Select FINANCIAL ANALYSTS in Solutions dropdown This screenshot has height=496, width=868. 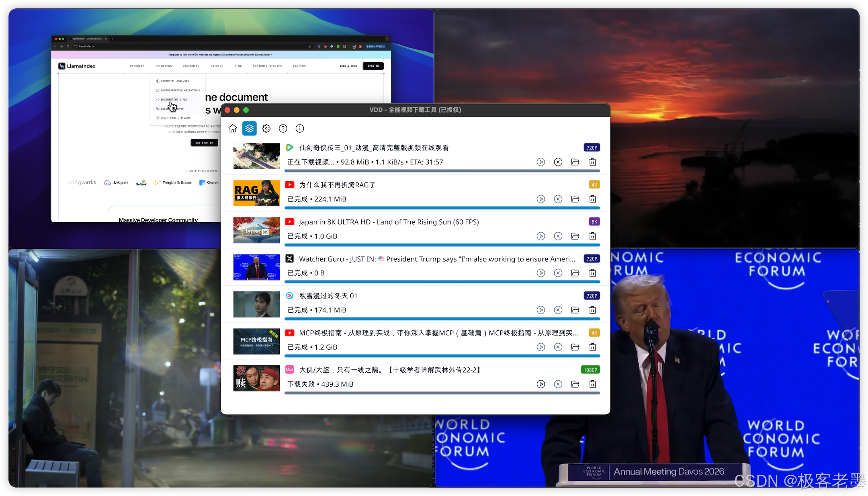tap(172, 81)
